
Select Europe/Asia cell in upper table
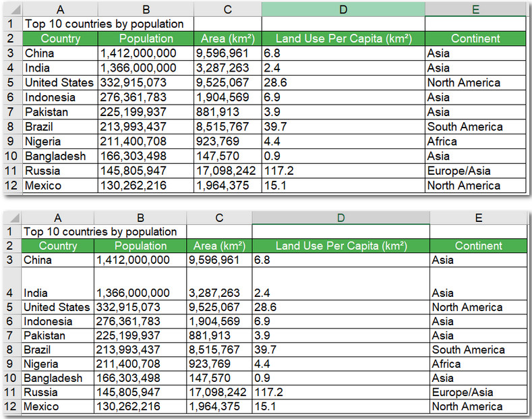[x=475, y=171]
